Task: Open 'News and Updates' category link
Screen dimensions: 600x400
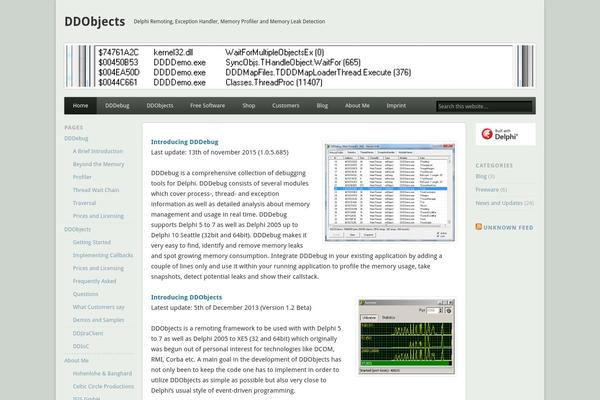Action: (x=499, y=203)
